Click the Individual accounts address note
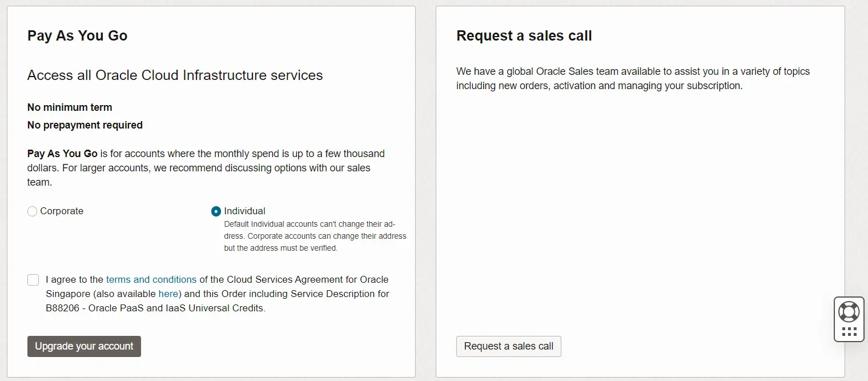Screen dimensions: 868x381 click(x=315, y=236)
